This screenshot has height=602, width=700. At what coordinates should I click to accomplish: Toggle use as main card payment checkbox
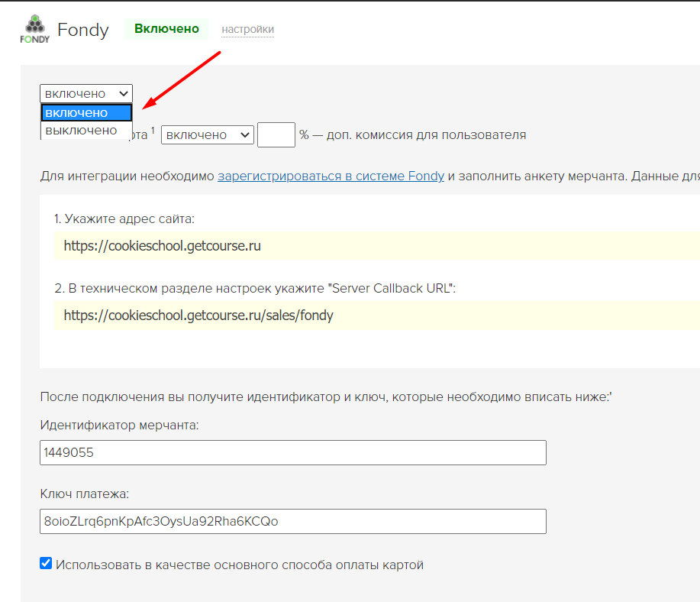46,563
